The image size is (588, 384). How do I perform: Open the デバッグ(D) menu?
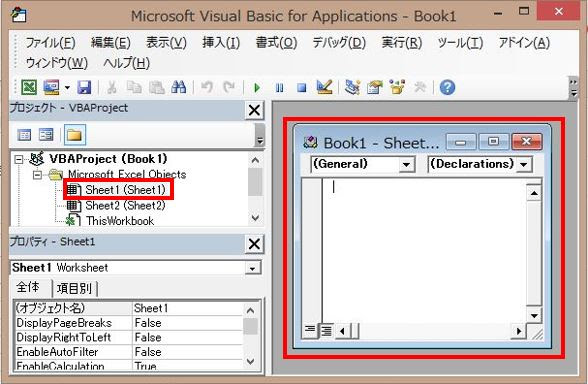click(339, 42)
